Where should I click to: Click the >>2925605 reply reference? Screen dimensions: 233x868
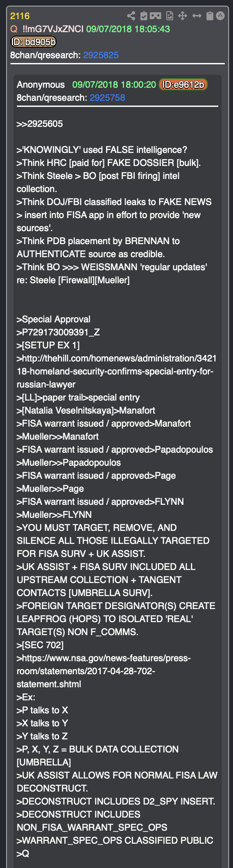tap(40, 124)
